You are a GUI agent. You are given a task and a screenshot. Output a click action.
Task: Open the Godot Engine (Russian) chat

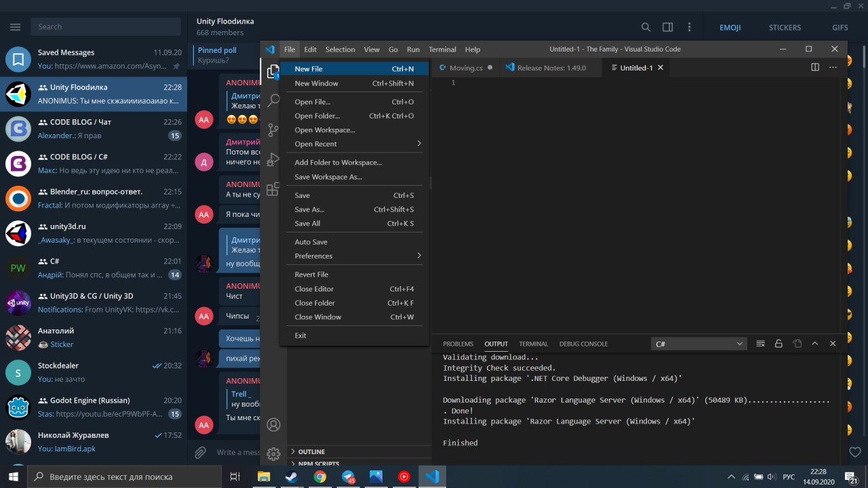(x=93, y=407)
